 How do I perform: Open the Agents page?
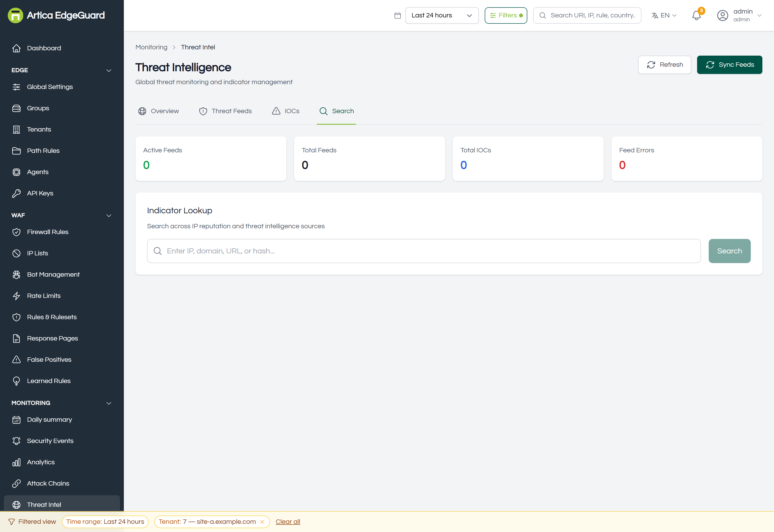coord(62,172)
